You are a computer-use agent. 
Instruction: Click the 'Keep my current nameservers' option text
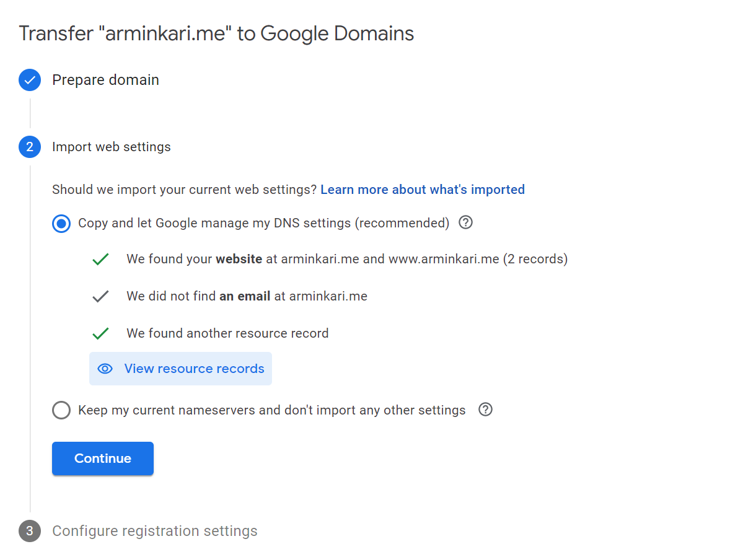click(x=271, y=410)
